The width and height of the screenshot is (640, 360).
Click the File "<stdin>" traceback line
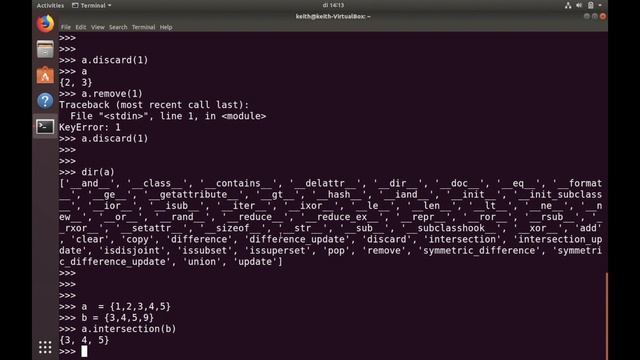[x=168, y=116]
